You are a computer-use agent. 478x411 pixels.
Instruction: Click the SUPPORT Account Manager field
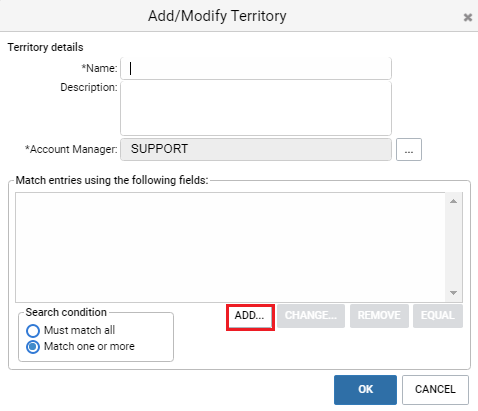pyautogui.click(x=256, y=149)
